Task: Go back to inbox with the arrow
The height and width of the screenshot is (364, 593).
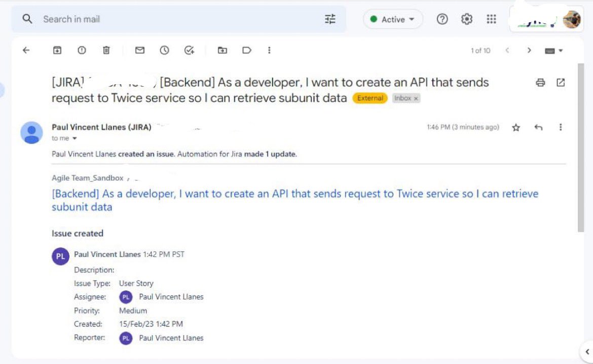Action: tap(26, 50)
